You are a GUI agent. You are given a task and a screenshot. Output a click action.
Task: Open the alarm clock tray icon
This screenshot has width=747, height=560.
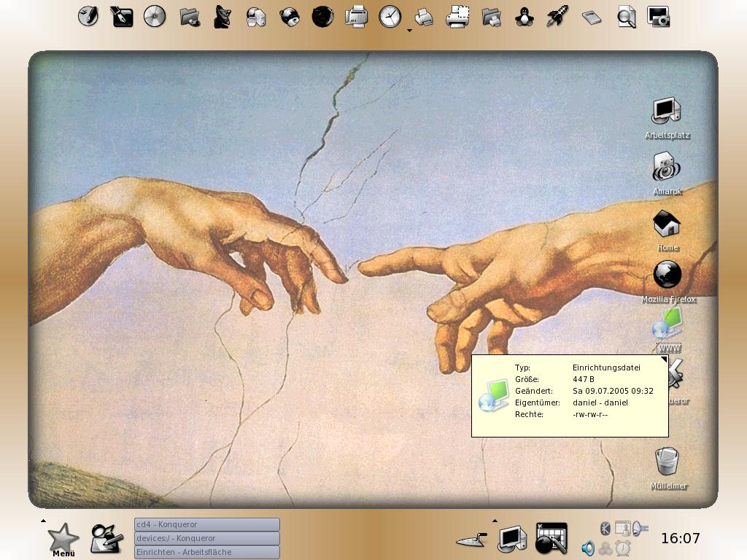coord(623,548)
